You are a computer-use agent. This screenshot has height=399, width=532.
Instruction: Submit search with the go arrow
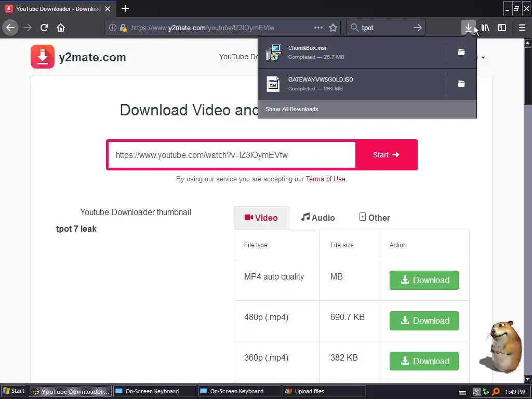pos(418,28)
